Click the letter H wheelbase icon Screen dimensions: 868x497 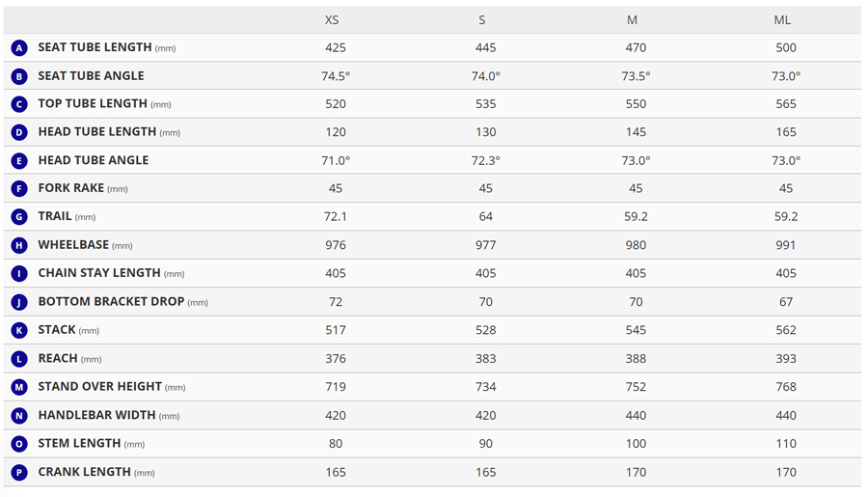19,246
